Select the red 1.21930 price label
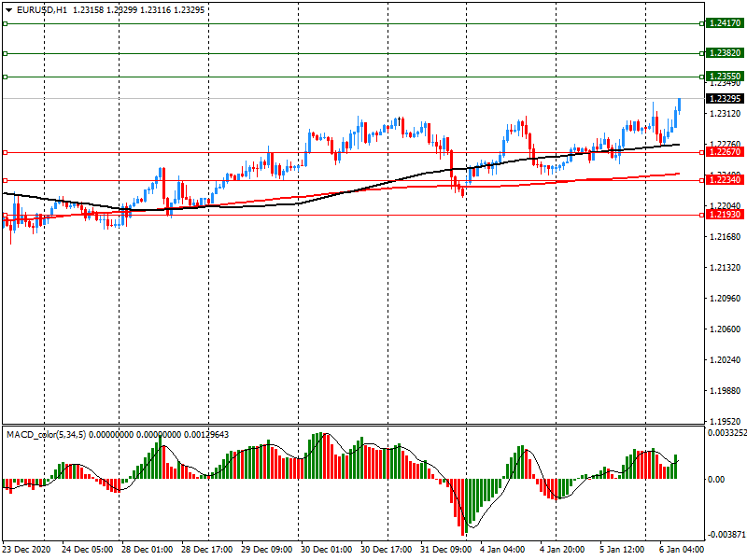Image resolution: width=747 pixels, height=560 pixels. [725, 215]
